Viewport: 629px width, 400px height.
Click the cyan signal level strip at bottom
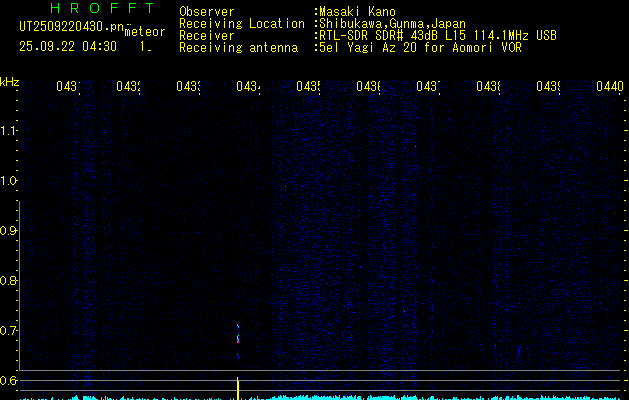(x=321, y=398)
